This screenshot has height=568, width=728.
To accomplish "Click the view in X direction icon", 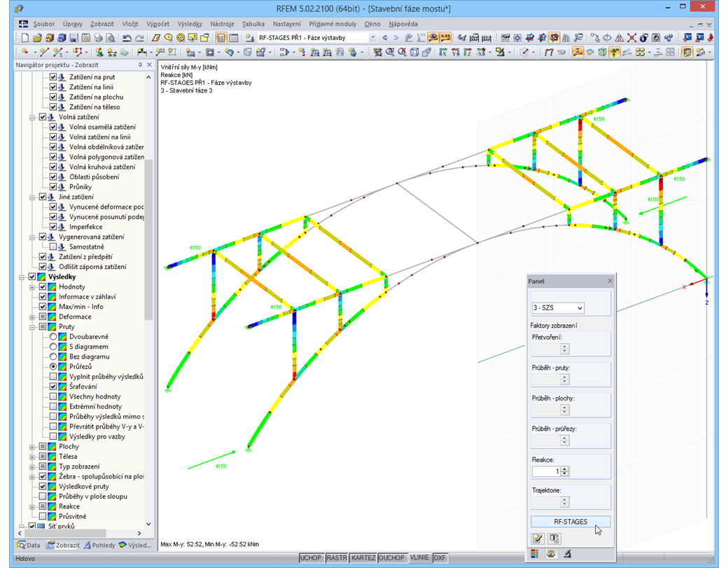I will tap(443, 52).
